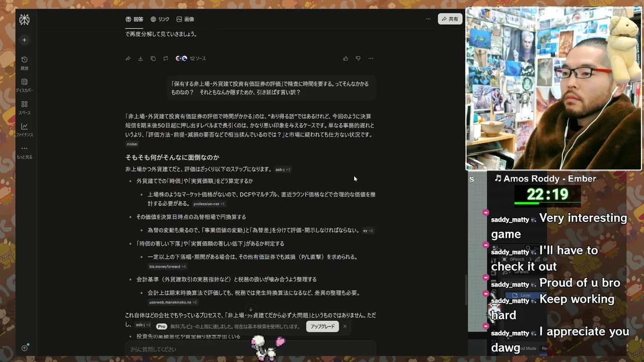Open the スペース sidebar item
This screenshot has width=644, height=362.
pos(24,107)
